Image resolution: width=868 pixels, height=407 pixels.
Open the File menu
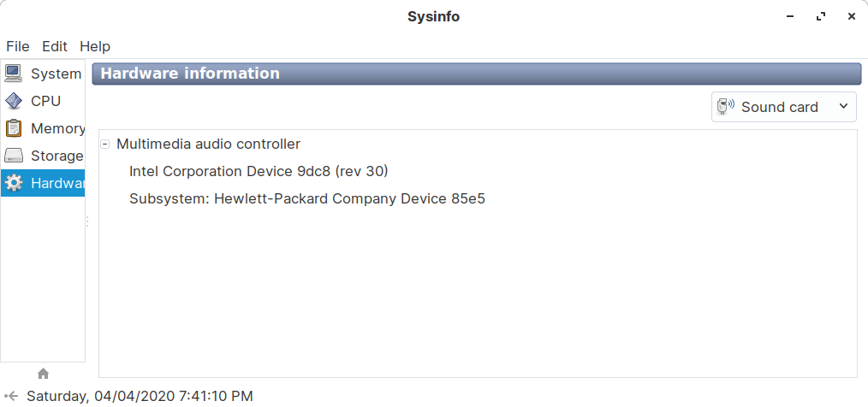coord(18,46)
